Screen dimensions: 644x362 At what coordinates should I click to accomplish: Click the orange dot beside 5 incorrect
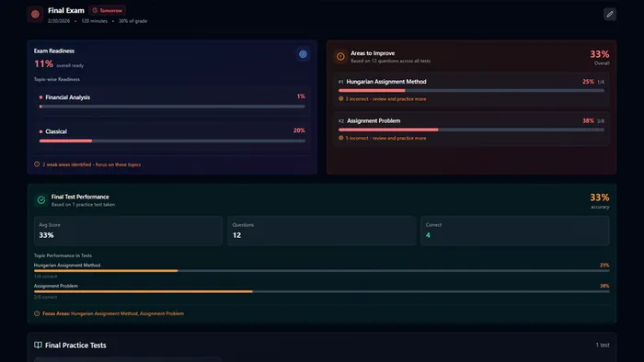pos(341,138)
